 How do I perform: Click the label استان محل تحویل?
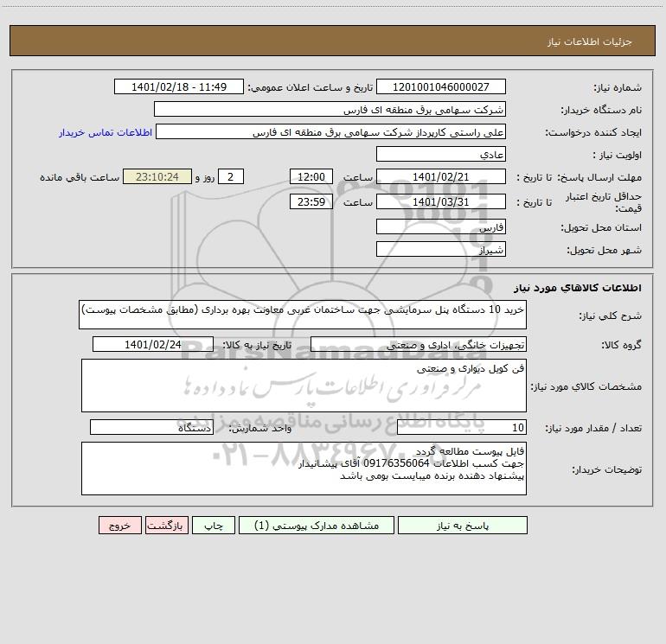pos(601,228)
